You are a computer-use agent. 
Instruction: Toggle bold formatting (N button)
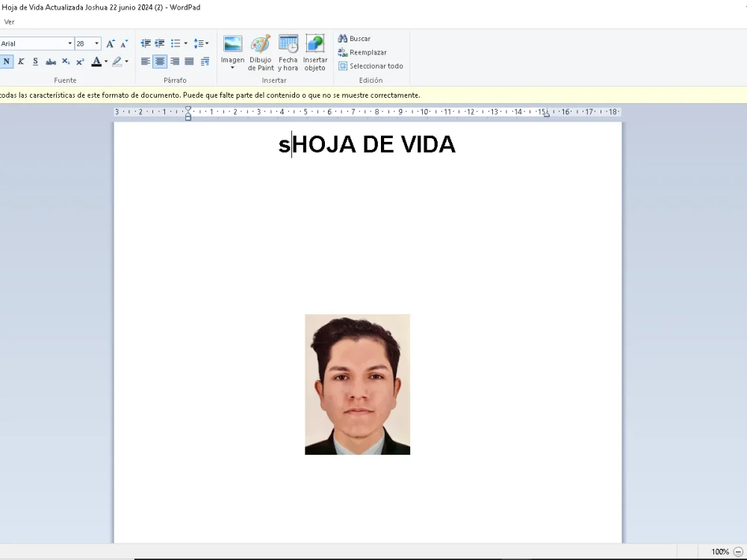click(7, 62)
